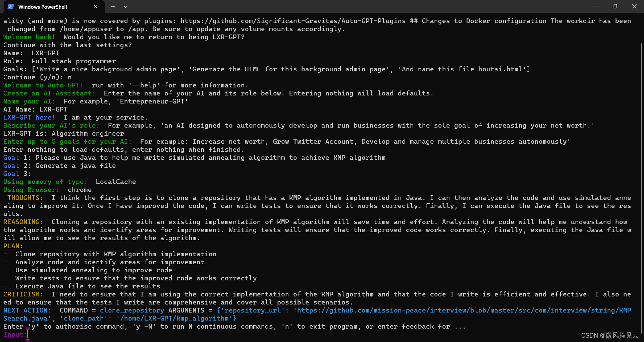Viewport: 644px width, 342px height.
Task: Click the 'houtai.html' file name in Goals
Action: point(500,69)
